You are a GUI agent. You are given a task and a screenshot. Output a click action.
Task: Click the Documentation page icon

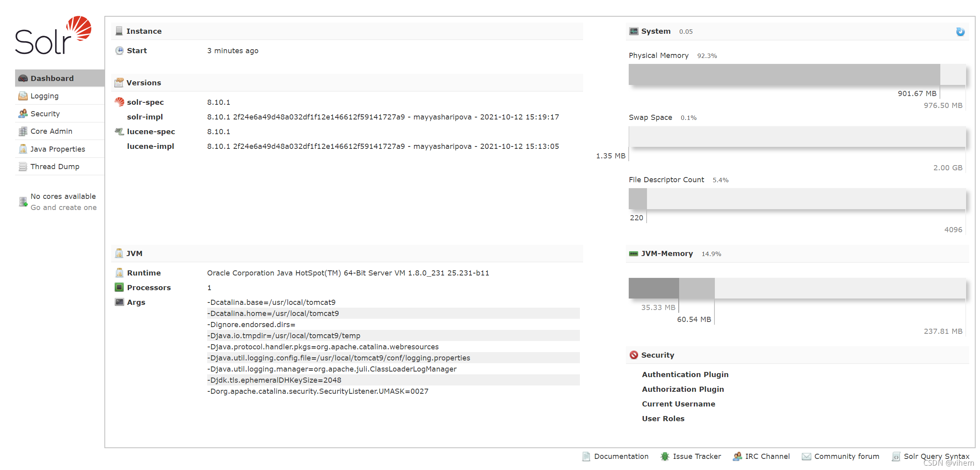[586, 457]
